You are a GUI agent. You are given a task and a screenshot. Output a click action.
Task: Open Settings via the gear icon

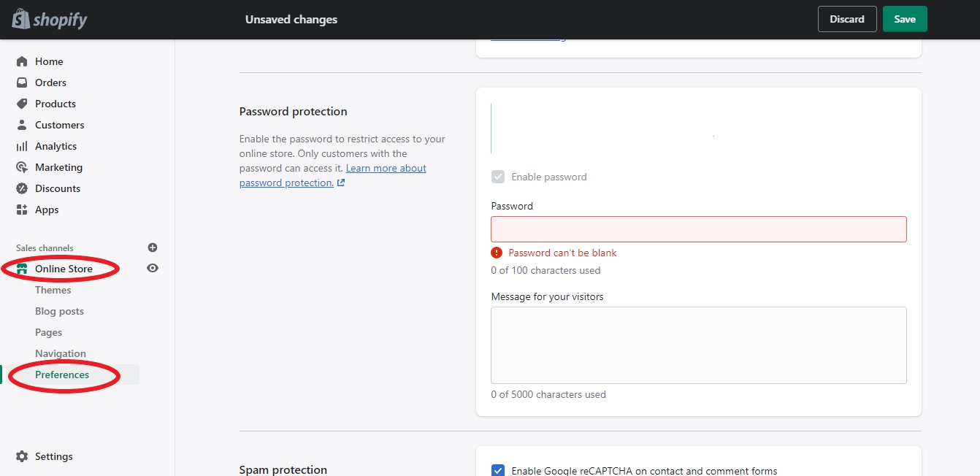coord(22,456)
